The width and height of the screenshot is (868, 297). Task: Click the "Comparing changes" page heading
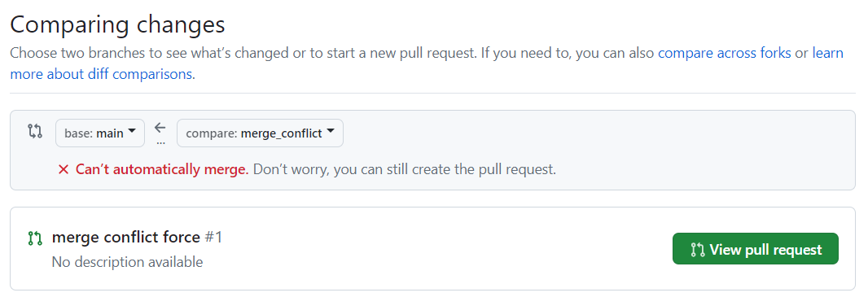pos(118,25)
